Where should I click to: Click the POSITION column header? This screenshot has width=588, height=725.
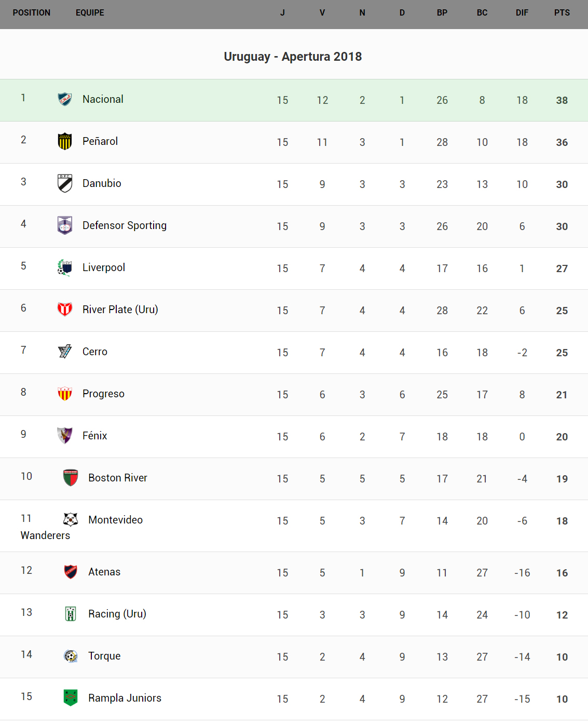pyautogui.click(x=32, y=12)
